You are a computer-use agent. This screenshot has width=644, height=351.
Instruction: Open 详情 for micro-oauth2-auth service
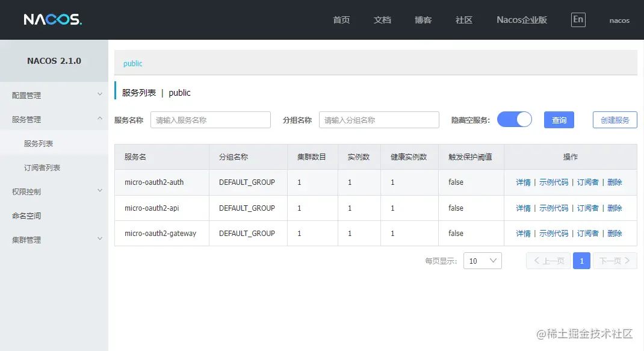pyautogui.click(x=522, y=182)
